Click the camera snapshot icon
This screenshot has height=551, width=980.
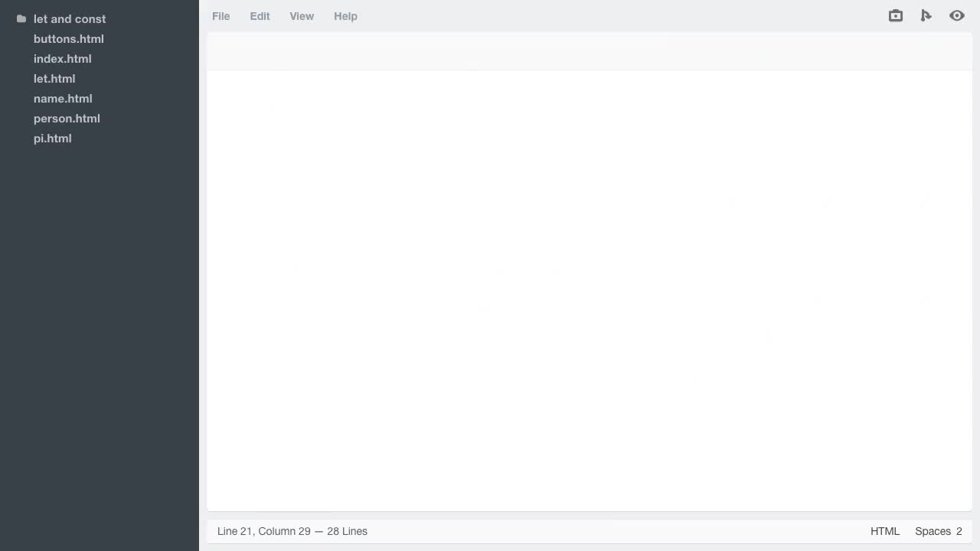(895, 15)
